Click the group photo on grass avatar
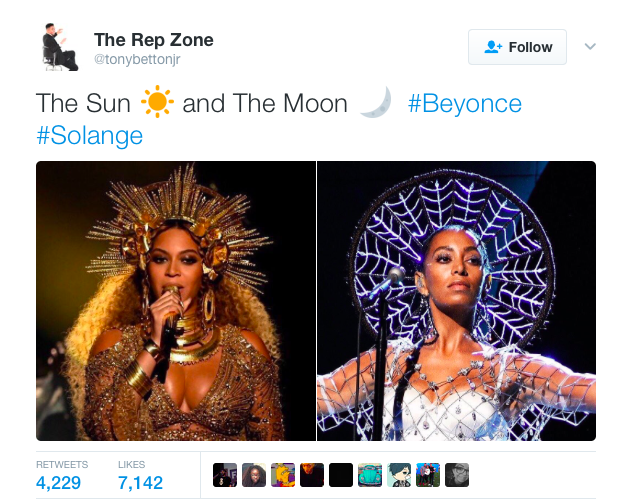The width and height of the screenshot is (636, 503). pos(428,475)
